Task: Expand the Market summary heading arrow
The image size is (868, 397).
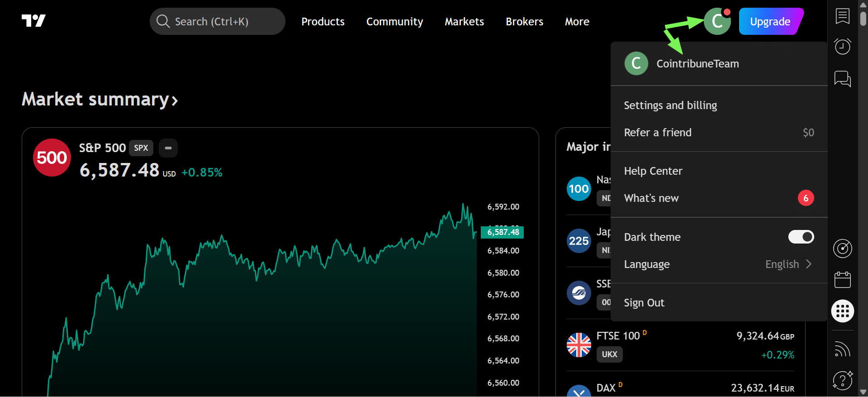Action: (x=175, y=100)
